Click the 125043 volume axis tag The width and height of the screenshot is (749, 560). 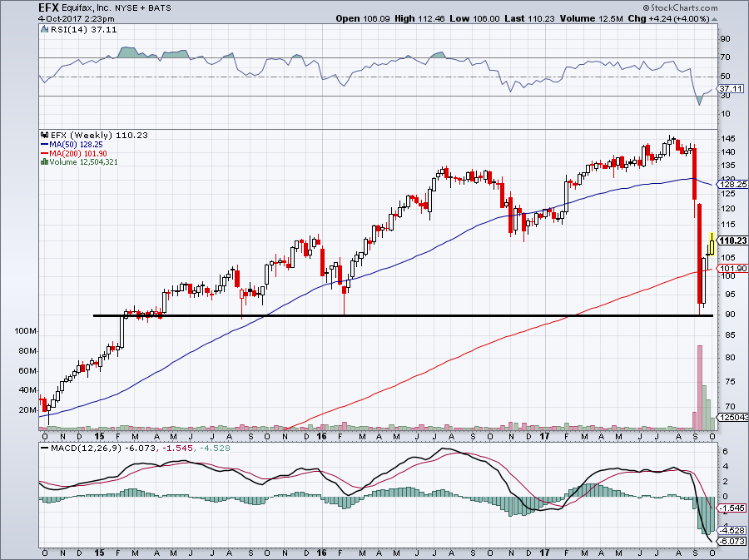point(733,417)
